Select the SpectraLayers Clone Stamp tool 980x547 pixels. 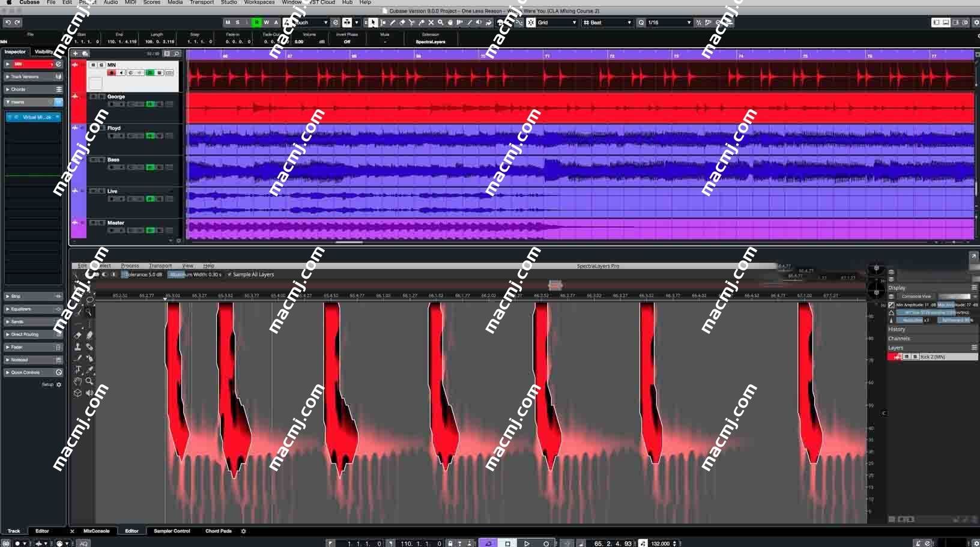[x=77, y=346]
